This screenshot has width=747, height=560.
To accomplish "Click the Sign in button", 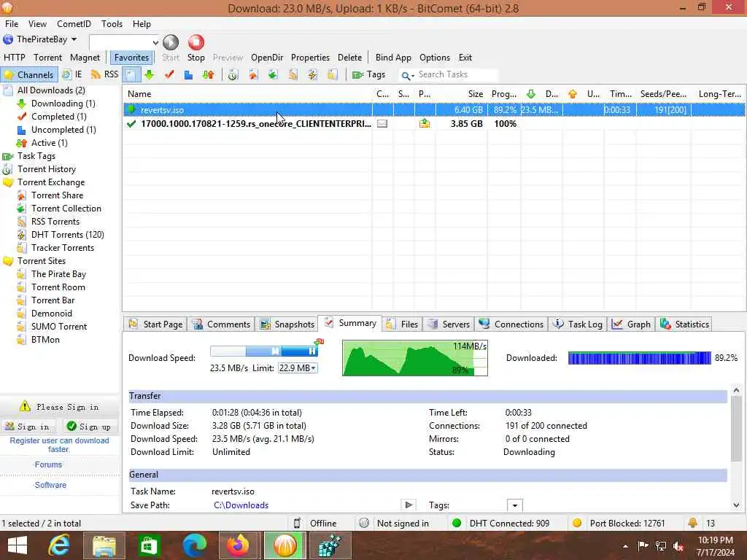I will click(x=28, y=426).
